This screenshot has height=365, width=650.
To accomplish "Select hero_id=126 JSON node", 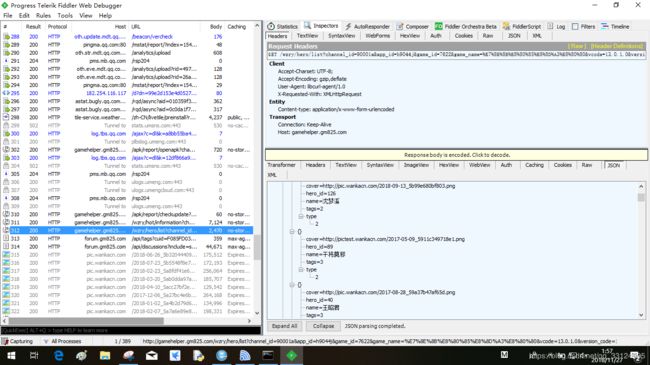I will (x=321, y=194).
